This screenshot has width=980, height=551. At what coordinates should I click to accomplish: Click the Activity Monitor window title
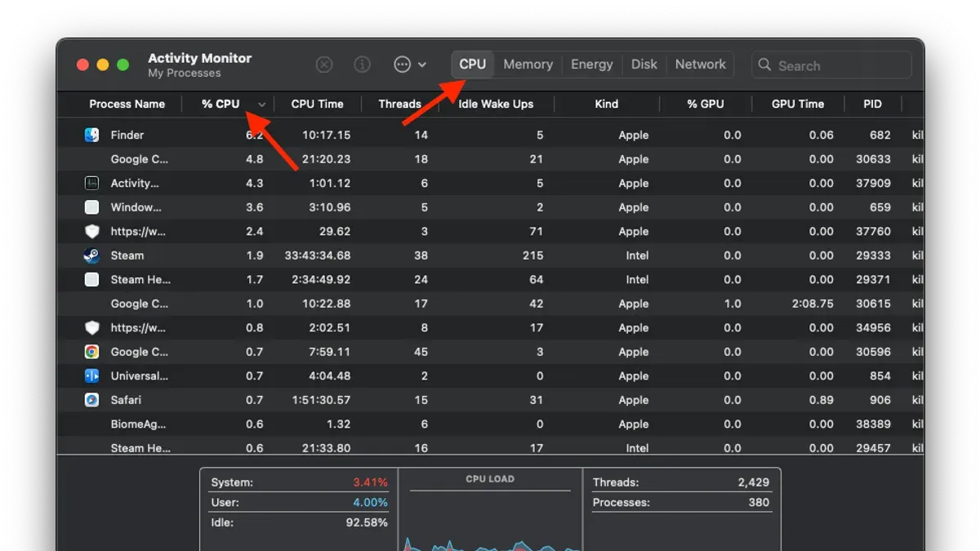(x=199, y=58)
